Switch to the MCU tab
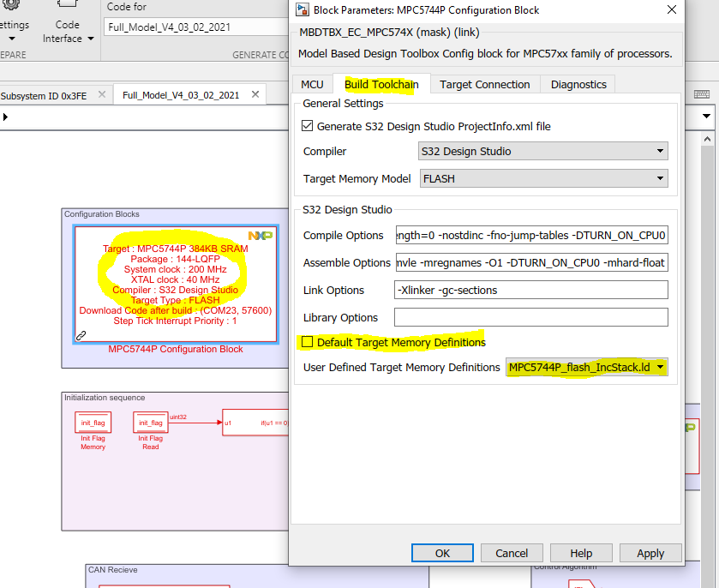 tap(312, 84)
